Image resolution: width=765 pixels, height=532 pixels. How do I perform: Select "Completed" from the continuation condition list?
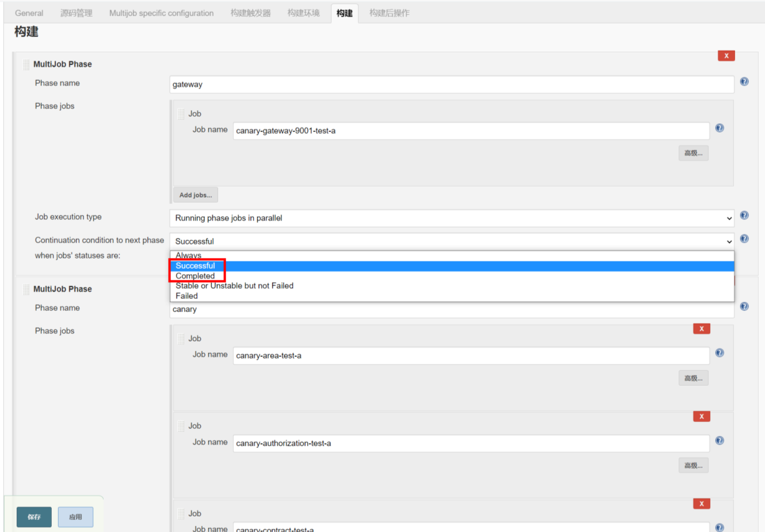[x=196, y=275]
